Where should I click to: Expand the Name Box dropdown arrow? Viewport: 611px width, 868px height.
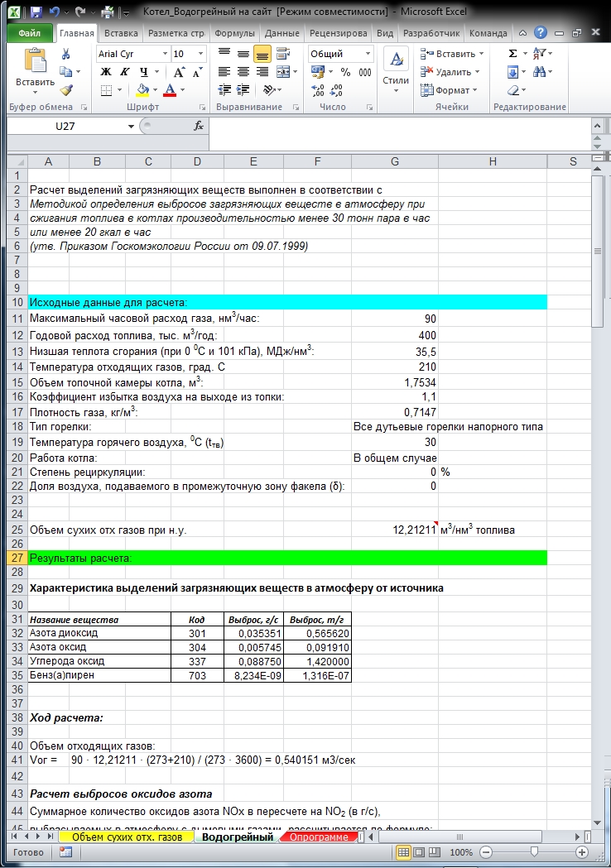coord(131,127)
